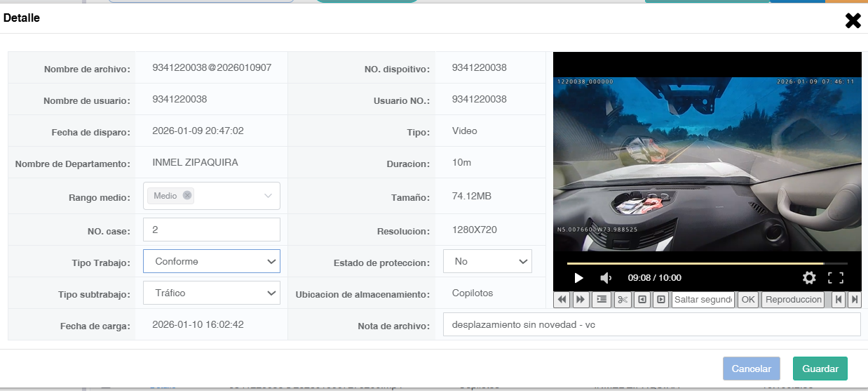
Task: Focus the Nota de archivo text field
Action: pos(651,324)
